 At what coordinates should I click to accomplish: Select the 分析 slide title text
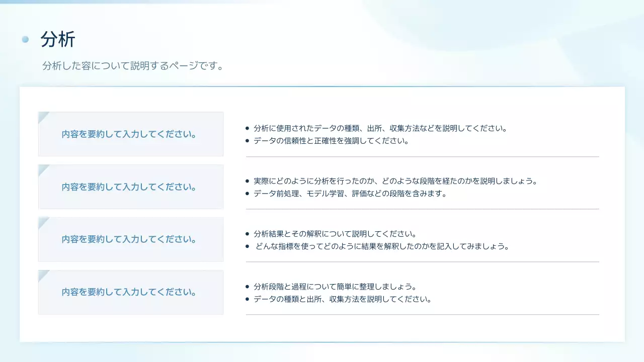(x=57, y=40)
